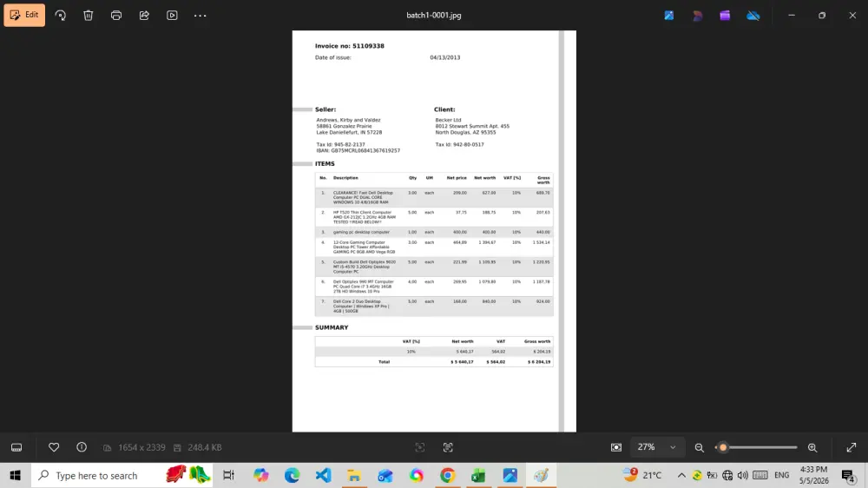Image resolution: width=868 pixels, height=488 pixels.
Task: Open the 4:33 PM clock and calendar
Action: (814, 475)
